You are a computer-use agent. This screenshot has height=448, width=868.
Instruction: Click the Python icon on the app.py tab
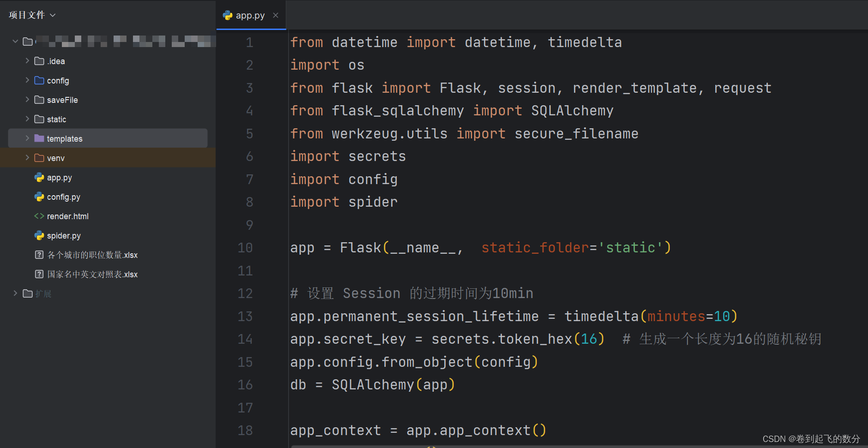click(x=227, y=15)
